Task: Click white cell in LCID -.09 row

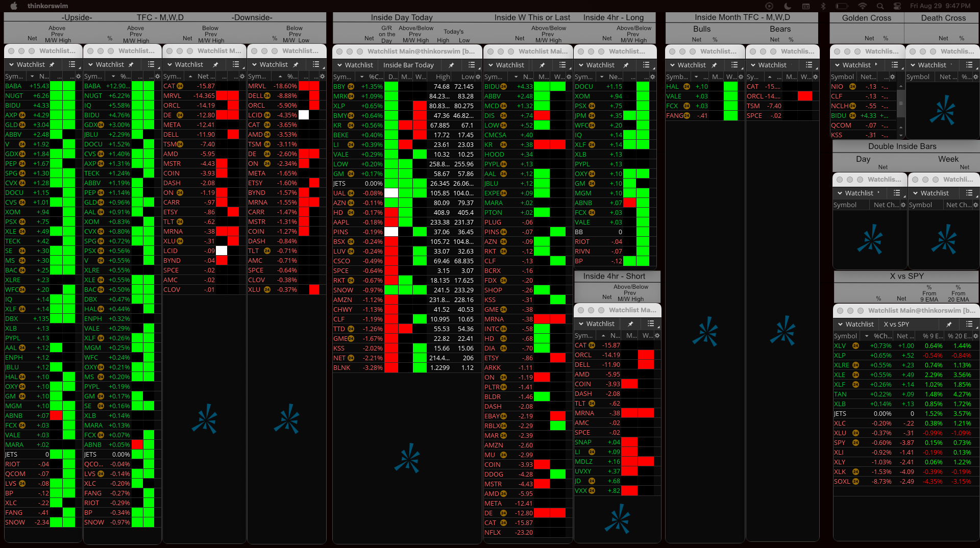Action: [222, 251]
